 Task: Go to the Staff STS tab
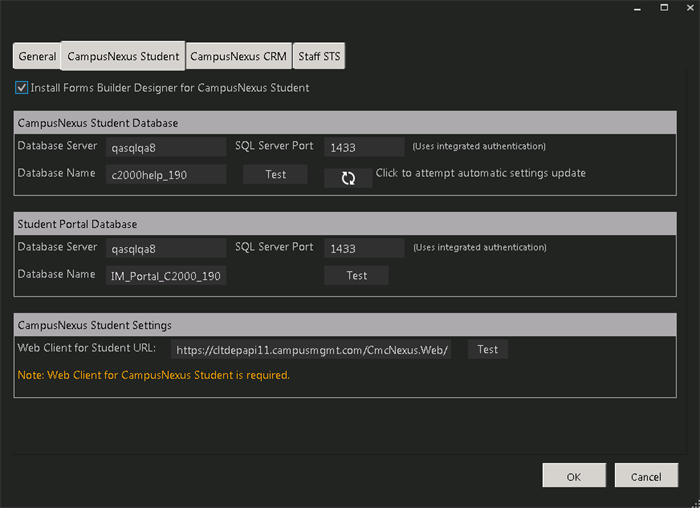coord(319,56)
